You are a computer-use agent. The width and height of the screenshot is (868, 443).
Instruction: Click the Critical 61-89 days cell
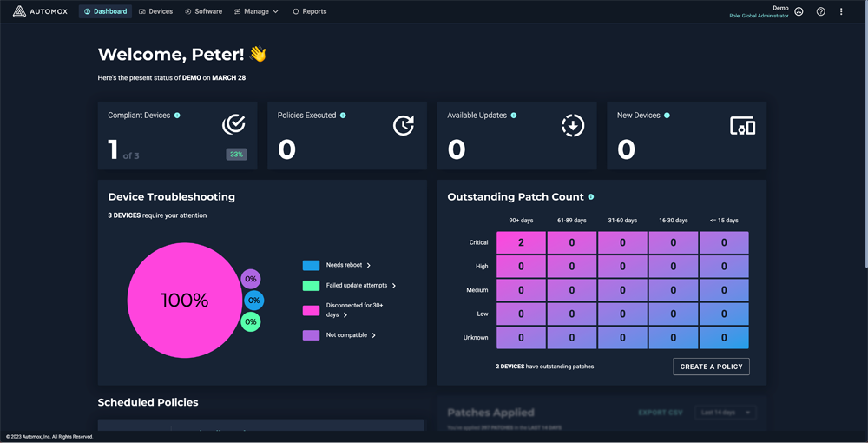572,242
